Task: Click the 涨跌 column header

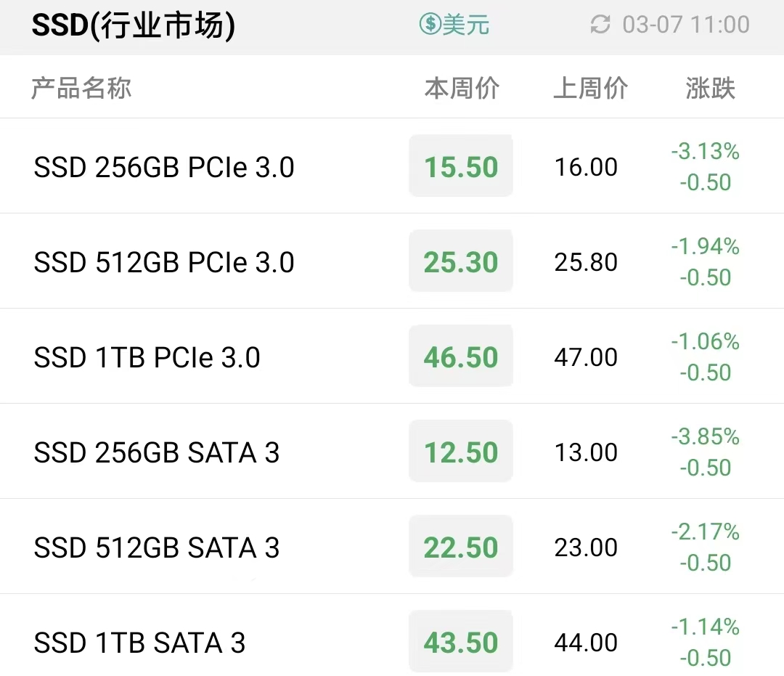Action: point(710,89)
